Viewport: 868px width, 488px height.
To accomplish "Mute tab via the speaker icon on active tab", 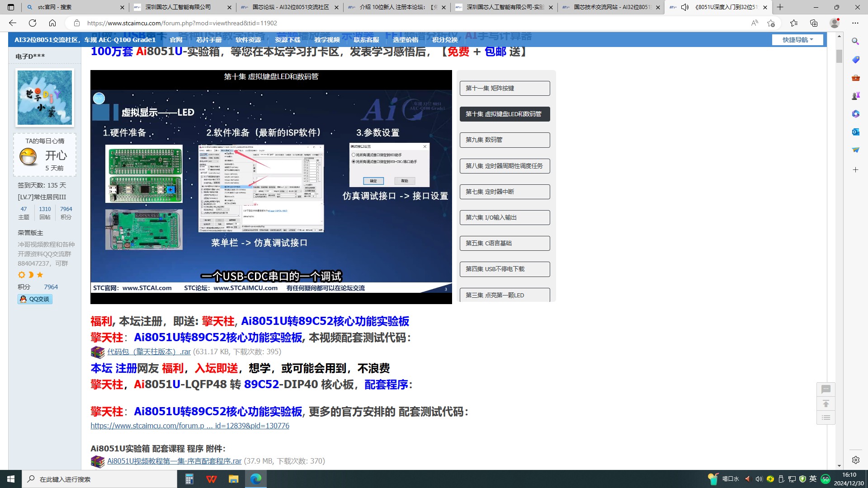I will 685,7.
